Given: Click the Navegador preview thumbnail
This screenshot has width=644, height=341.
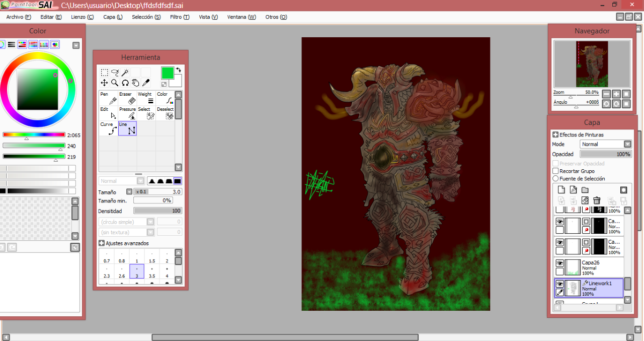Looking at the screenshot, I should click(x=592, y=64).
